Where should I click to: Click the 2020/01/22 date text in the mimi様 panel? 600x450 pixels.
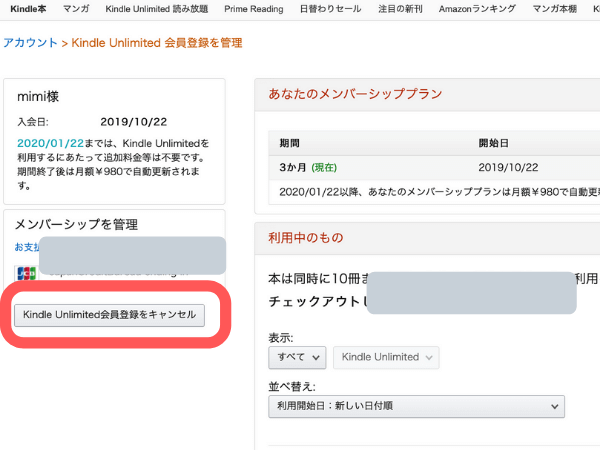[51, 143]
